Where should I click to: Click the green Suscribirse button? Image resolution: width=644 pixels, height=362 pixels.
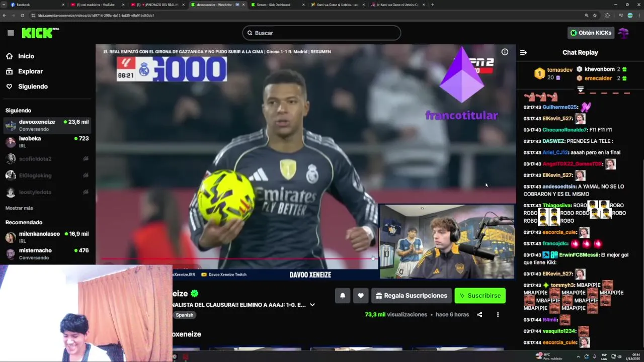coord(480,296)
